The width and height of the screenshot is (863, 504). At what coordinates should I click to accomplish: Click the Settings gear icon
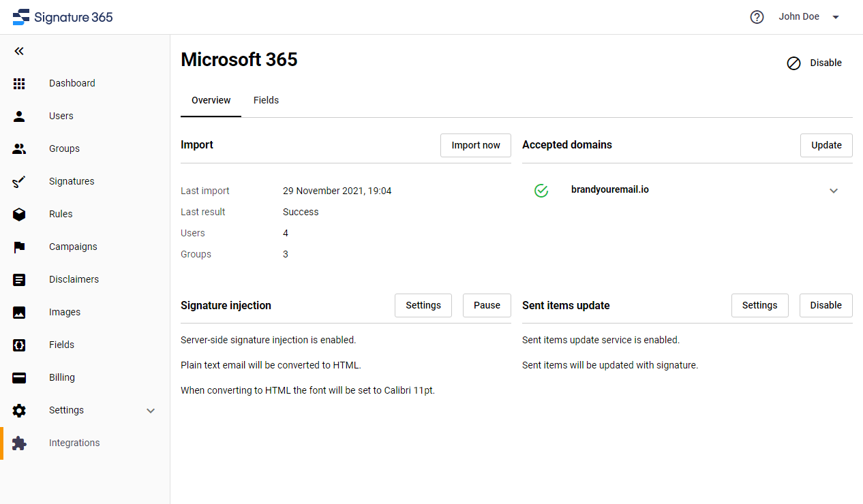(x=19, y=410)
